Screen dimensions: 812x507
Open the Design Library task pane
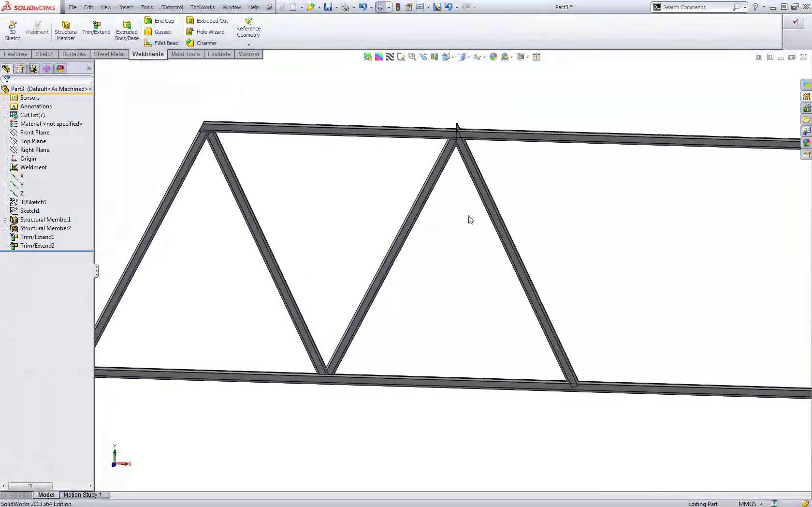coord(806,108)
